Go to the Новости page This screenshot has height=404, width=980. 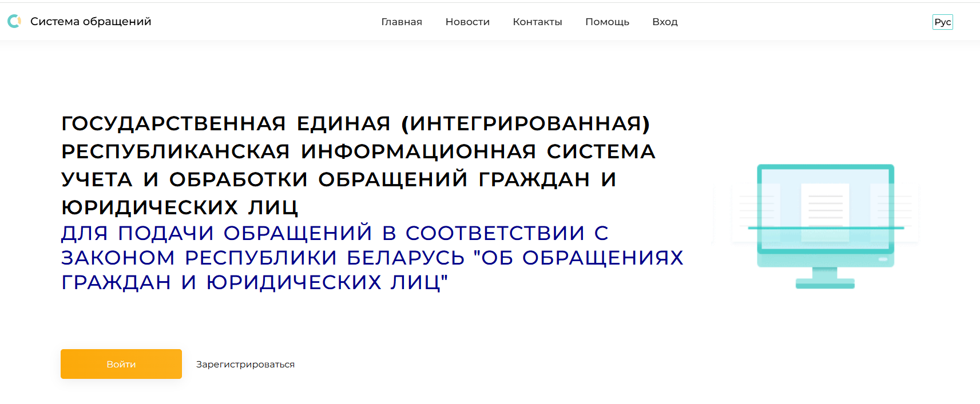click(467, 22)
